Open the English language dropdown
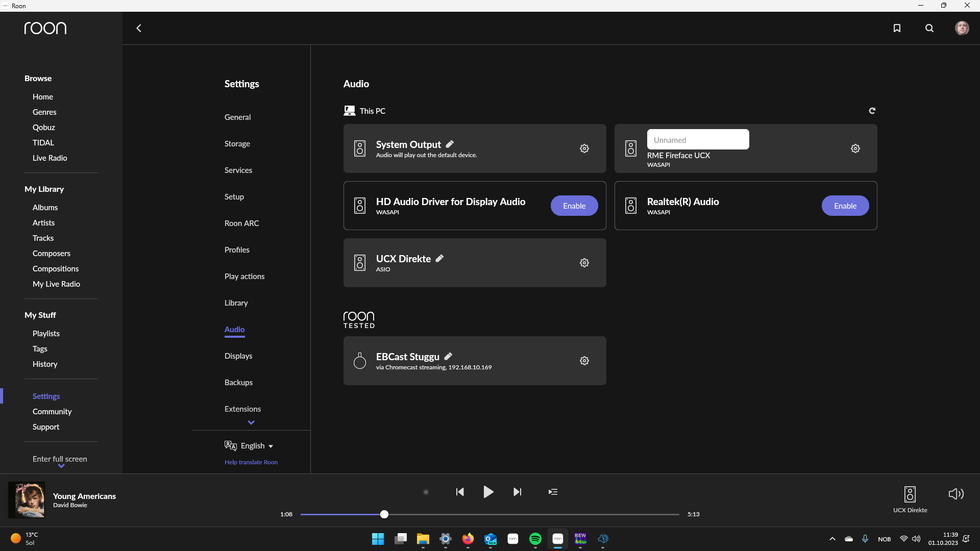 click(x=257, y=446)
